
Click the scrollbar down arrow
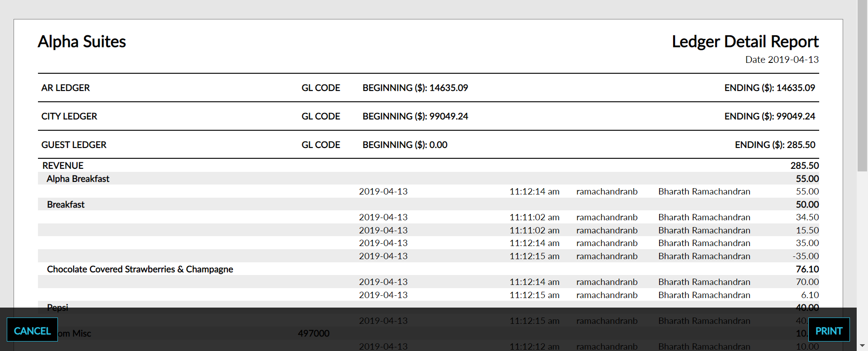[863, 346]
